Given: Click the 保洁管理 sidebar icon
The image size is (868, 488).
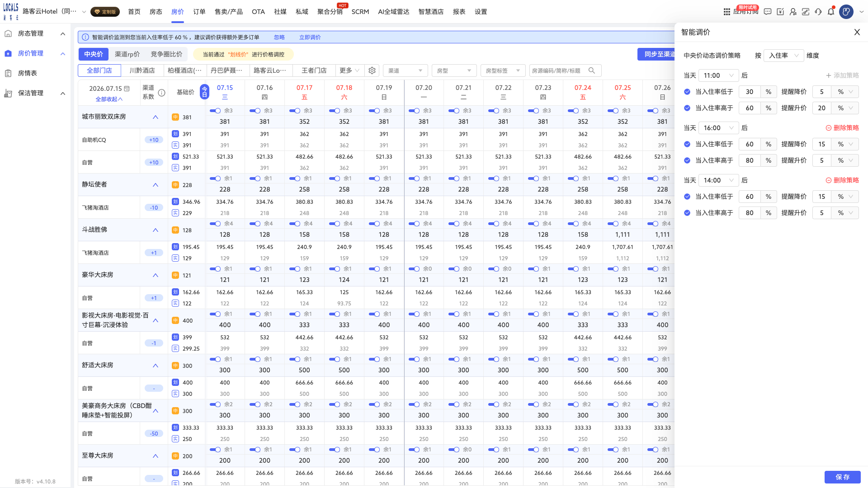Looking at the screenshot, I should tap(8, 93).
